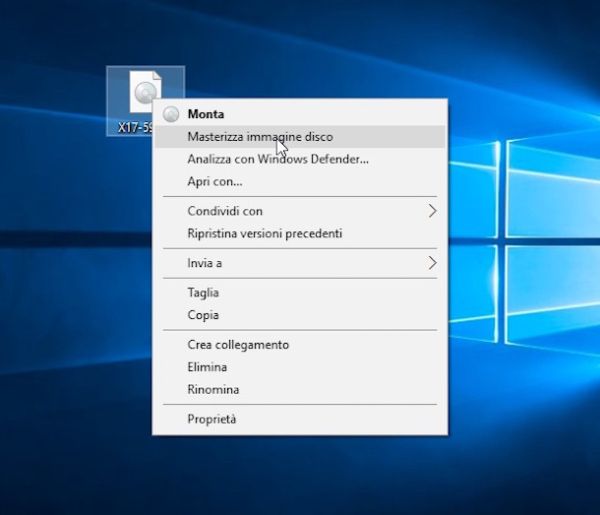
Task: Select the bold Monta menu entry
Action: (x=206, y=115)
